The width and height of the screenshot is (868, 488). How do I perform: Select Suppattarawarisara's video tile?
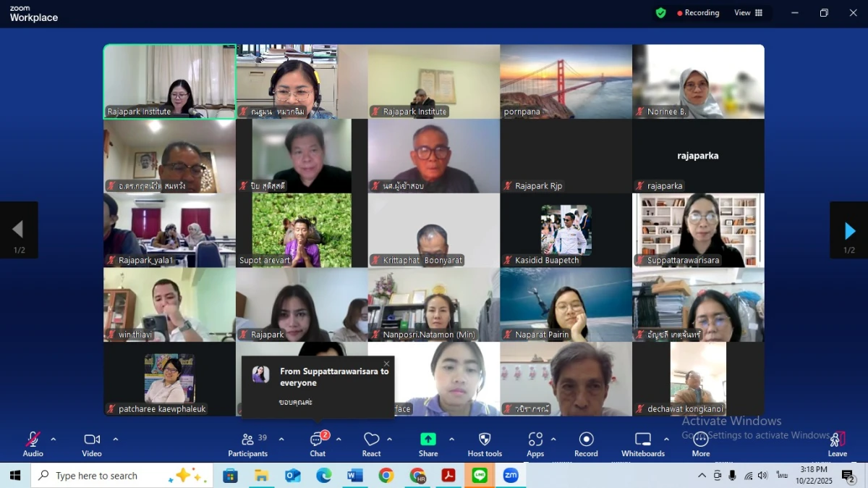pos(698,230)
